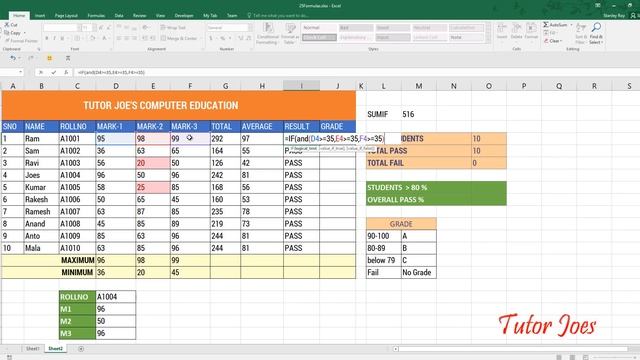Screen dimensions: 640x360
Task: Open the Clipboard group dialog launcher
Action: tap(39, 49)
